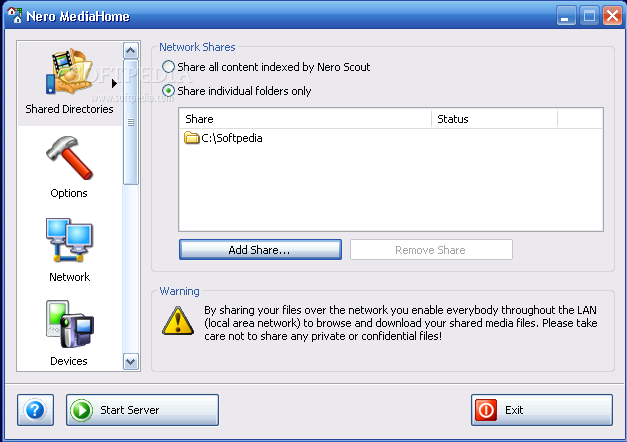This screenshot has width=627, height=442.
Task: Open the Options hammer icon
Action: (70, 158)
